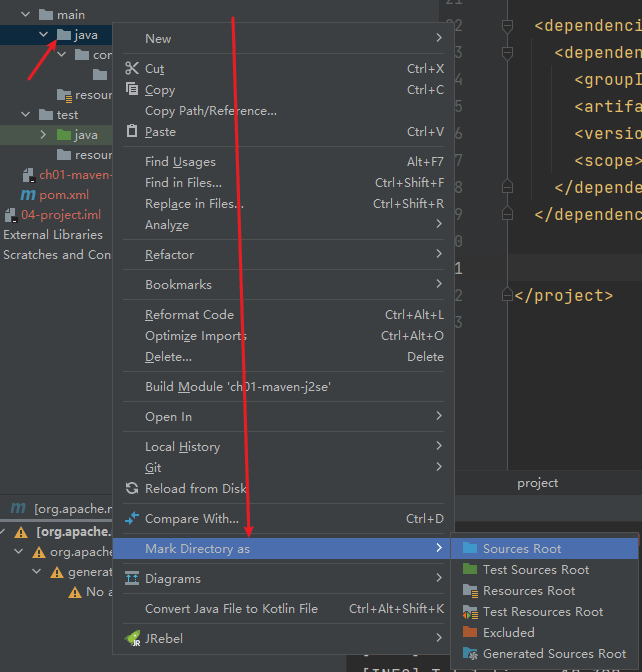Image resolution: width=642 pixels, height=672 pixels.
Task: Choose Optimize Imports menu entry
Action: pos(283,335)
